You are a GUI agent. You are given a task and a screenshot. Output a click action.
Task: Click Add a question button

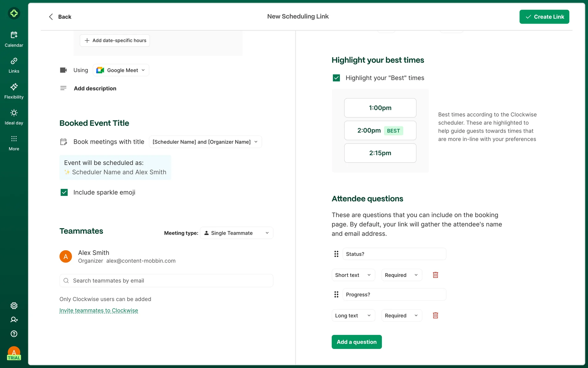(356, 342)
